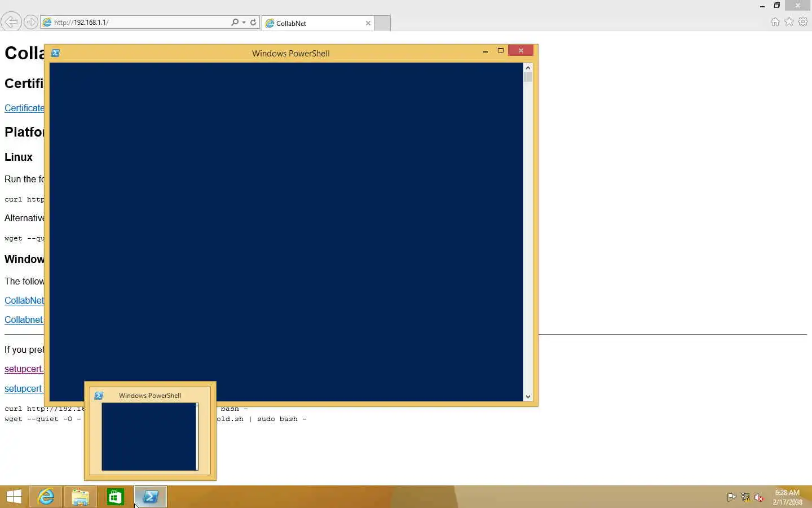This screenshot has height=508, width=812.
Task: Open the Action Center flag icon
Action: pos(731,497)
